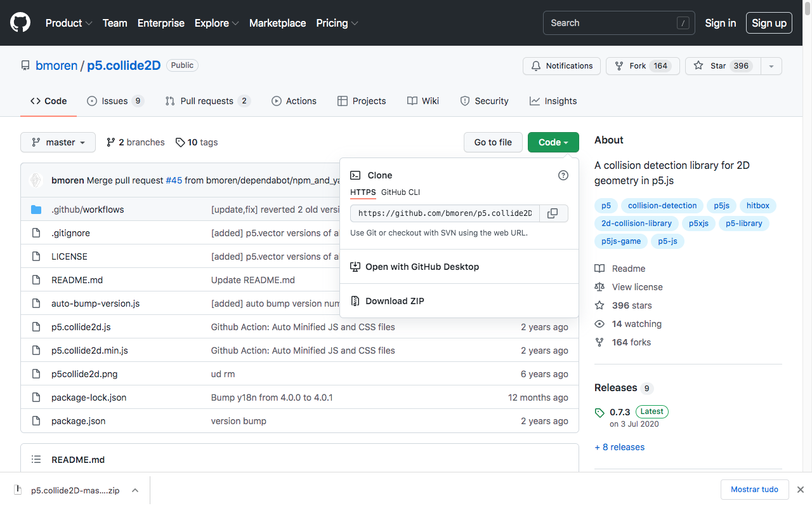Open the bmoren owner link
The width and height of the screenshot is (812, 508).
[56, 65]
